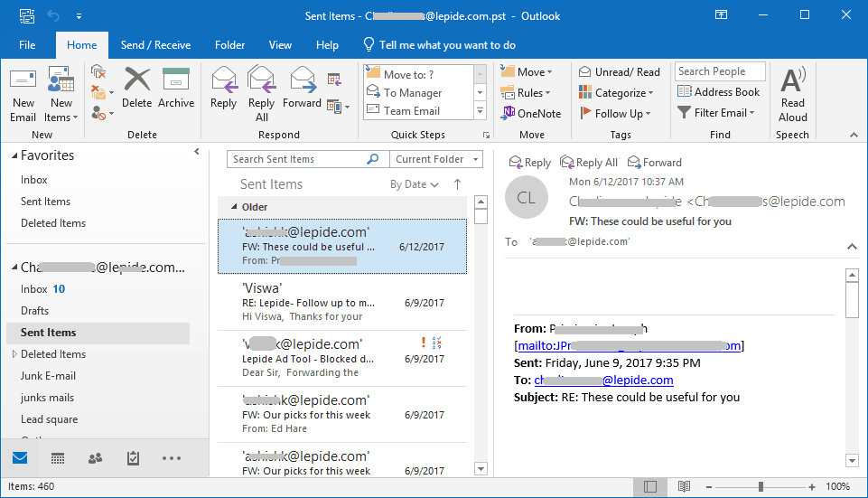Switch to People view

tap(95, 458)
